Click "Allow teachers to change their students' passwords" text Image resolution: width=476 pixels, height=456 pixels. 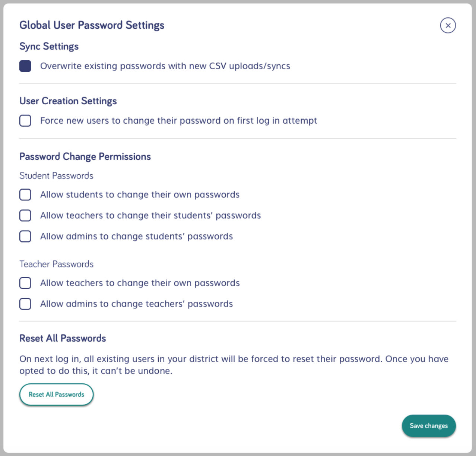(x=150, y=215)
